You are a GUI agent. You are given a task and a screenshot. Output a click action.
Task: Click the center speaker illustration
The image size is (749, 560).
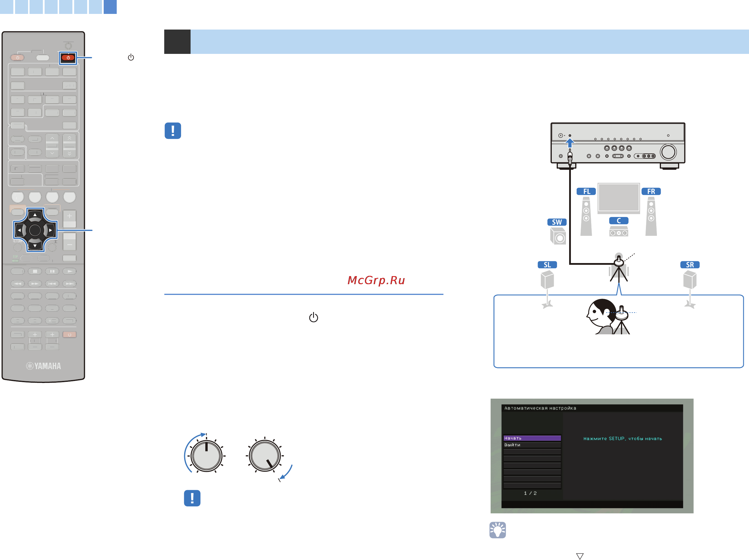click(x=619, y=231)
